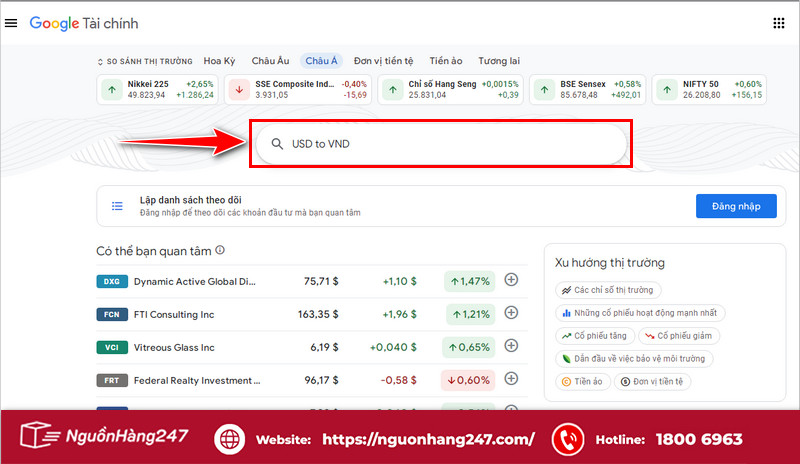Click the Google Tài chính logo
The image size is (800, 464).
[84, 23]
